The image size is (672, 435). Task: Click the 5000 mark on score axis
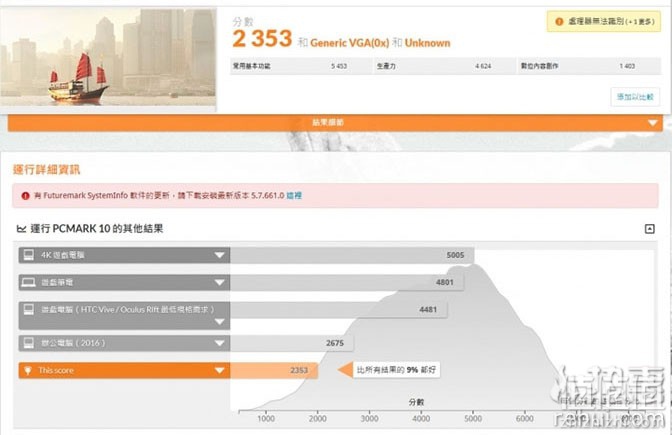(473, 419)
